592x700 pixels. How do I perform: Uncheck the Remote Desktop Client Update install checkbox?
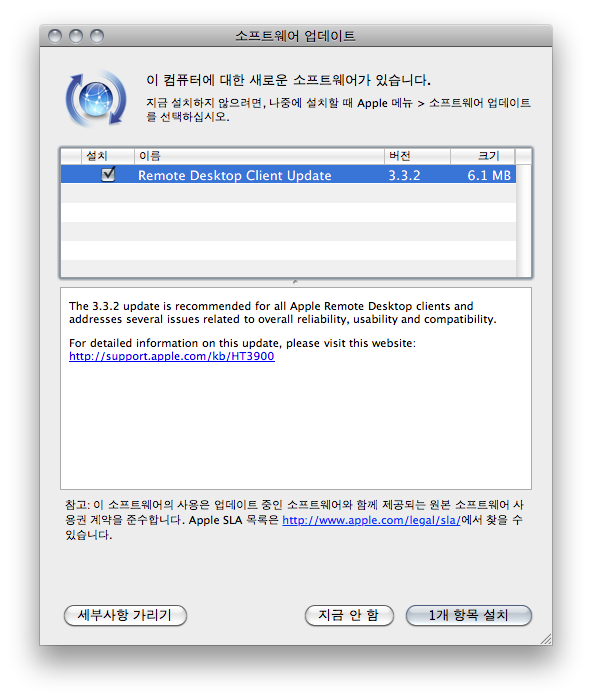(x=108, y=174)
